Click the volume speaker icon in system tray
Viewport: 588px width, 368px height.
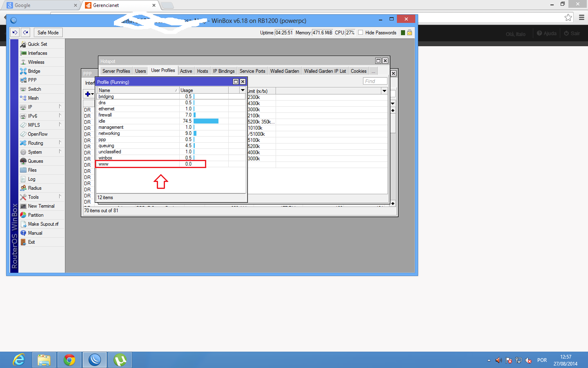click(499, 360)
